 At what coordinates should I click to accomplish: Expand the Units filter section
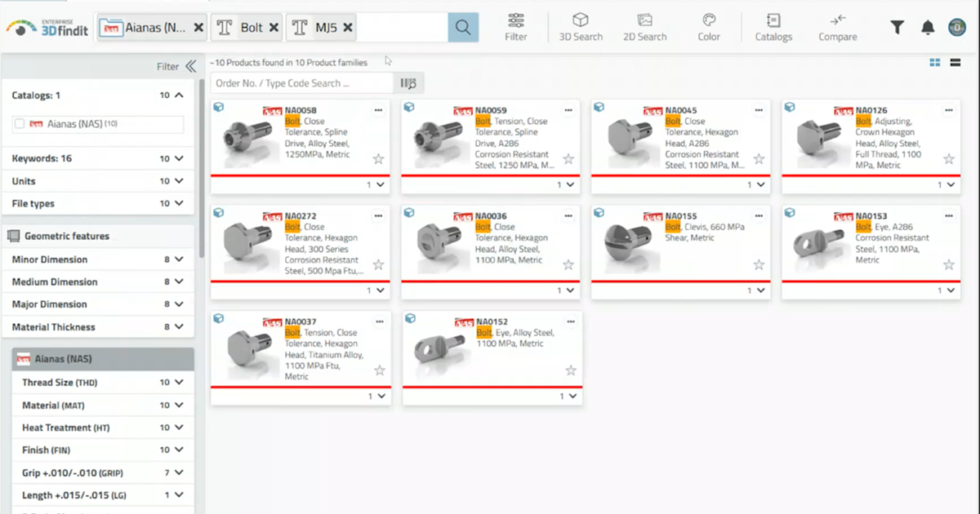click(179, 181)
